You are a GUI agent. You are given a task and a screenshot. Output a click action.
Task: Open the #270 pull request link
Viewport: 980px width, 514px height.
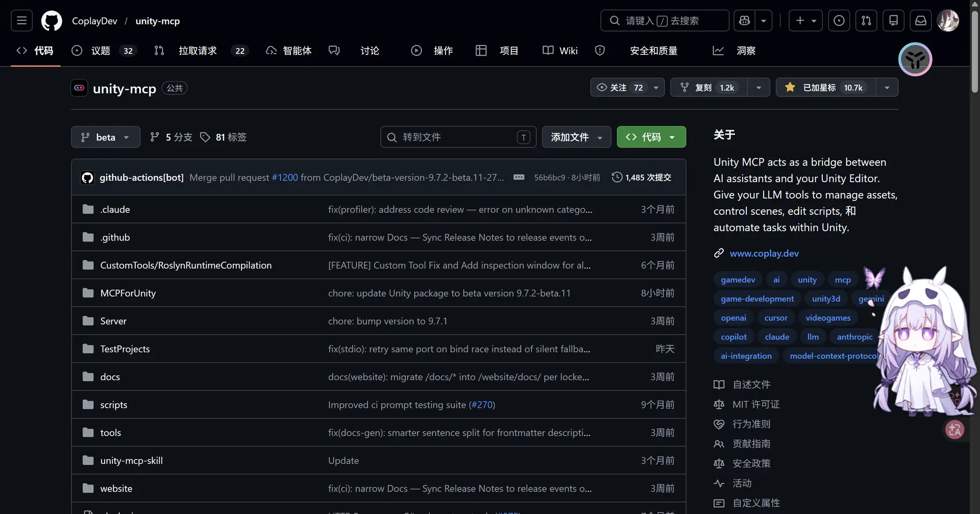482,405
